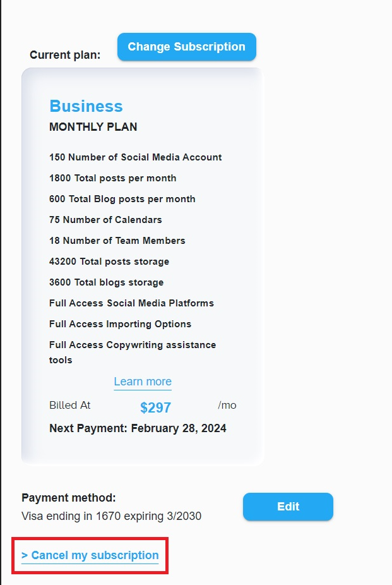Click the Full Access Importing Options line
This screenshot has width=392, height=585.
coord(120,324)
